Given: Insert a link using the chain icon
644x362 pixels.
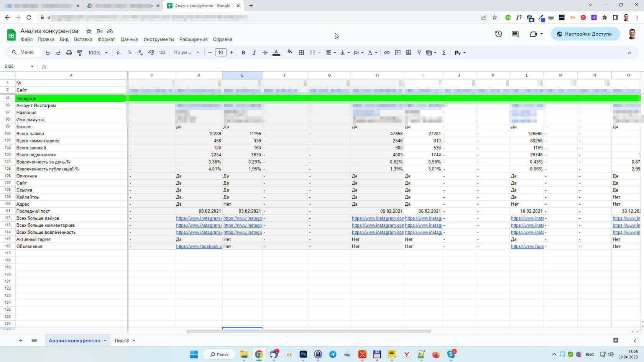Looking at the screenshot, I should (x=387, y=52).
